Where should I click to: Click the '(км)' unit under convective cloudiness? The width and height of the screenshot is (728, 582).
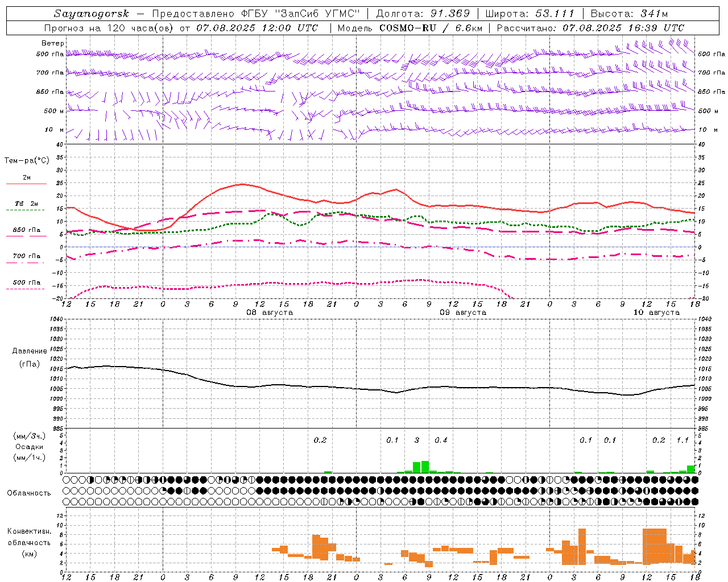(x=29, y=554)
